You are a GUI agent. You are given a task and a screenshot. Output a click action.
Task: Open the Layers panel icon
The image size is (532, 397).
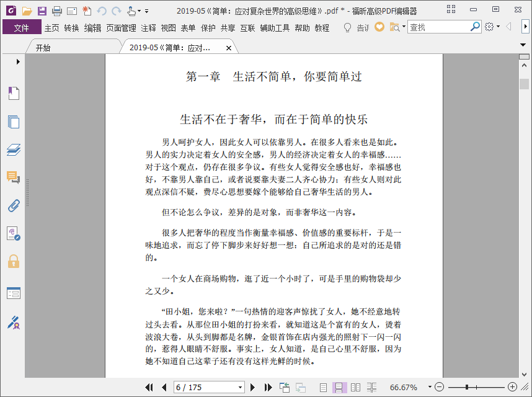tap(14, 149)
